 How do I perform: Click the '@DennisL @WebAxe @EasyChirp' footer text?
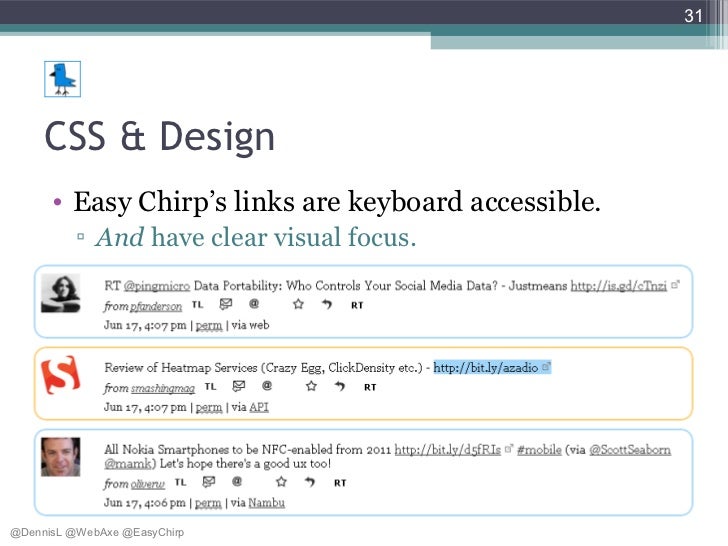click(97, 532)
